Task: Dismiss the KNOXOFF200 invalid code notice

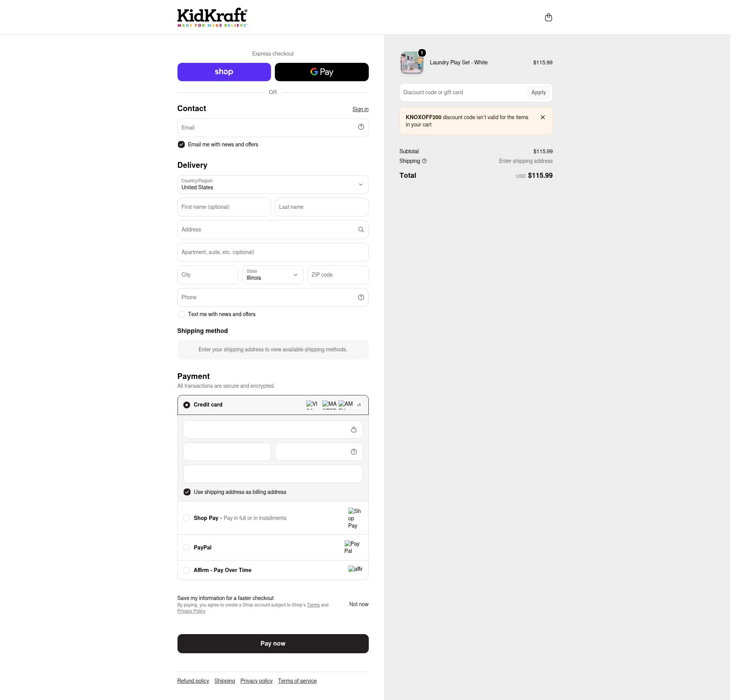Action: (542, 117)
